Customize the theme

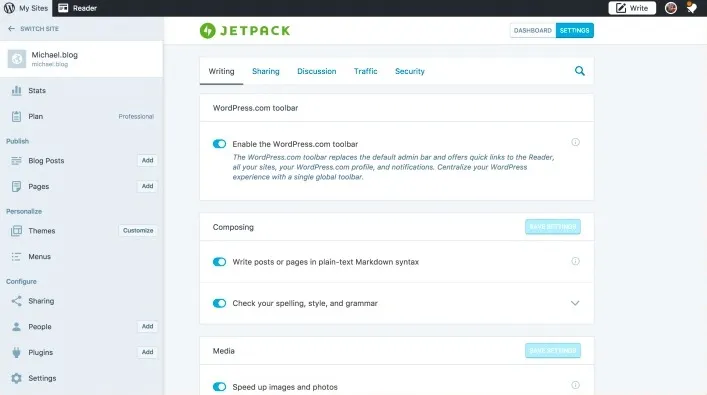pyautogui.click(x=138, y=230)
